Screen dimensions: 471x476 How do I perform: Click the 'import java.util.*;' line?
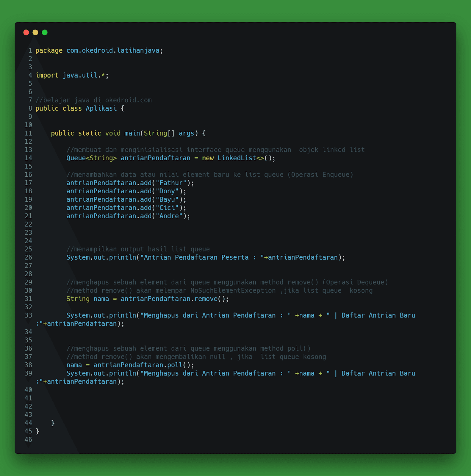pyautogui.click(x=72, y=75)
